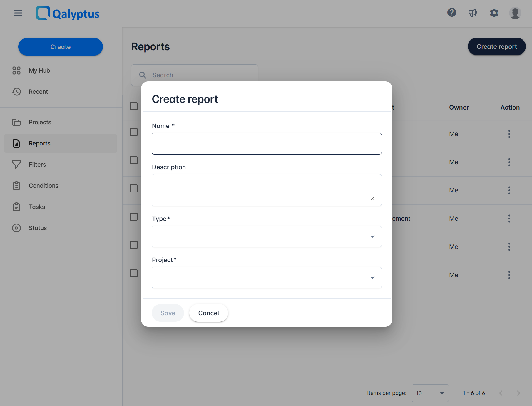Open the My Hub section
Image resolution: width=532 pixels, height=406 pixels.
[39, 71]
